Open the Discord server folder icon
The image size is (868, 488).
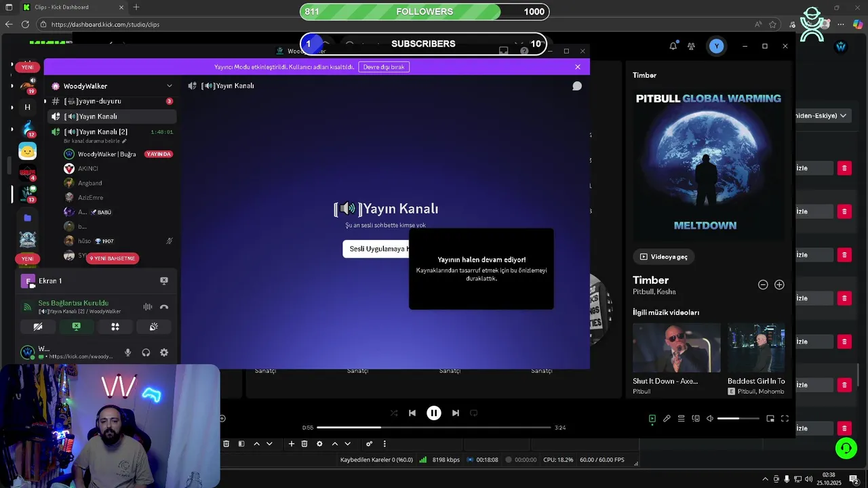point(28,218)
